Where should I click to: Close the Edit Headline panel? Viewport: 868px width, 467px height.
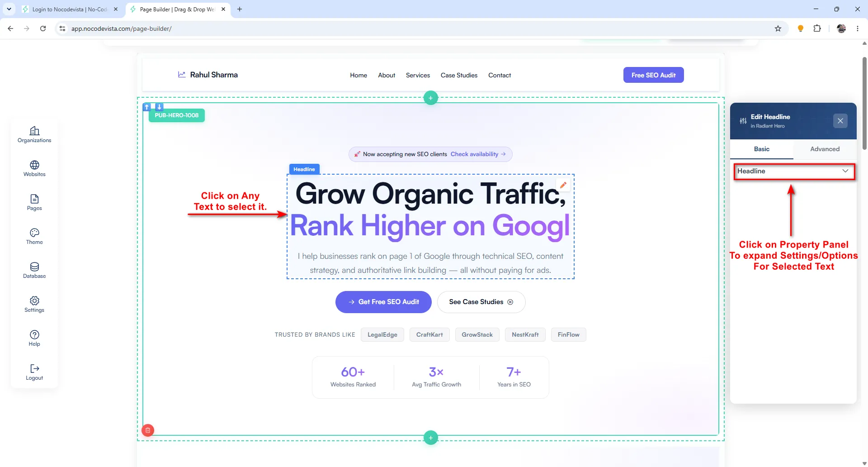click(840, 121)
